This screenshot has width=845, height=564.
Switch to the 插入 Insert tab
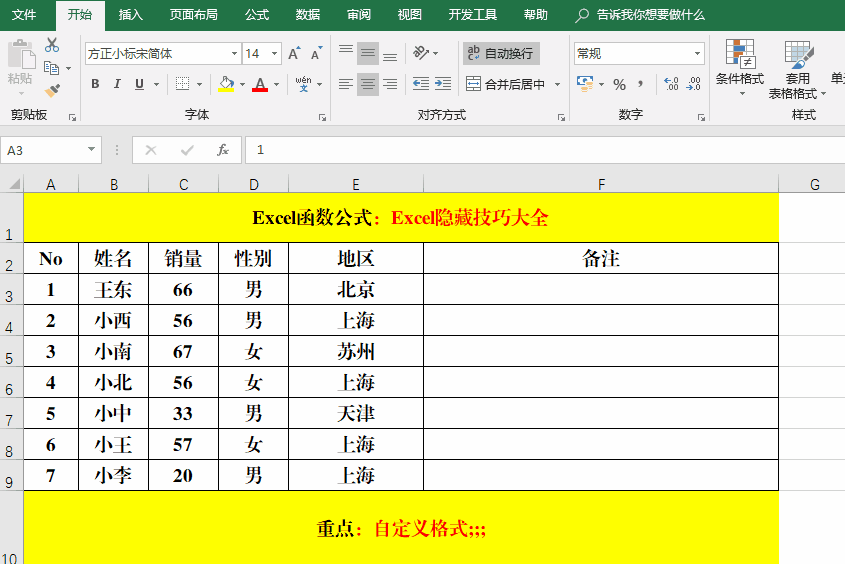coord(130,15)
